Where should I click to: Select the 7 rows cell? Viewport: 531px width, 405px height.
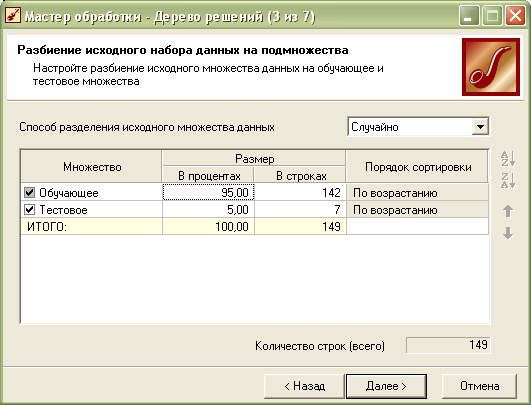[300, 210]
